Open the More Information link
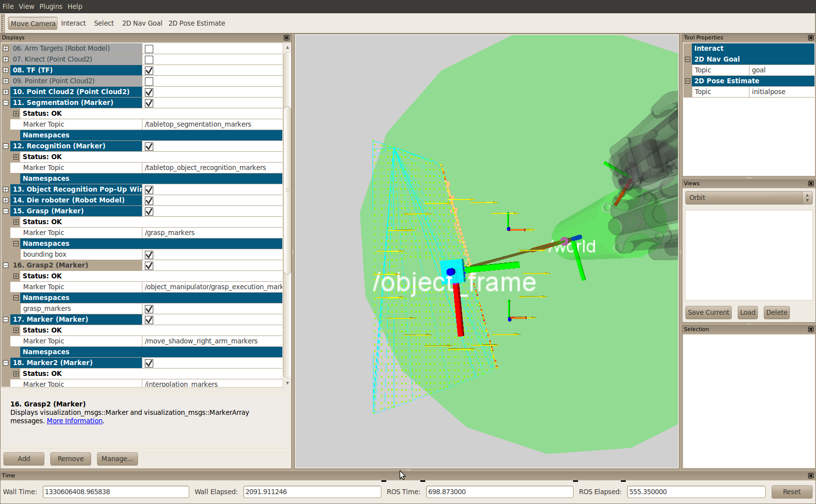The image size is (816, 504). pyautogui.click(x=74, y=421)
